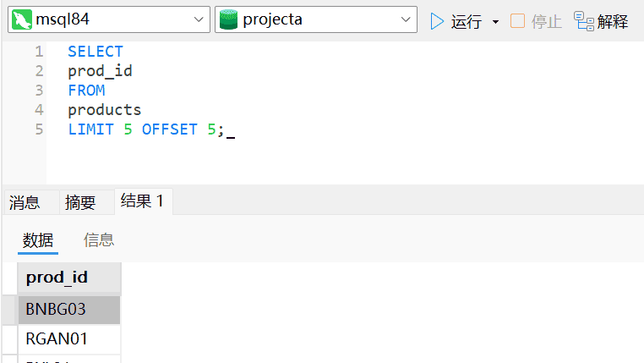This screenshot has width=644, height=363.
Task: Expand the Run options arrow
Action: 495,21
